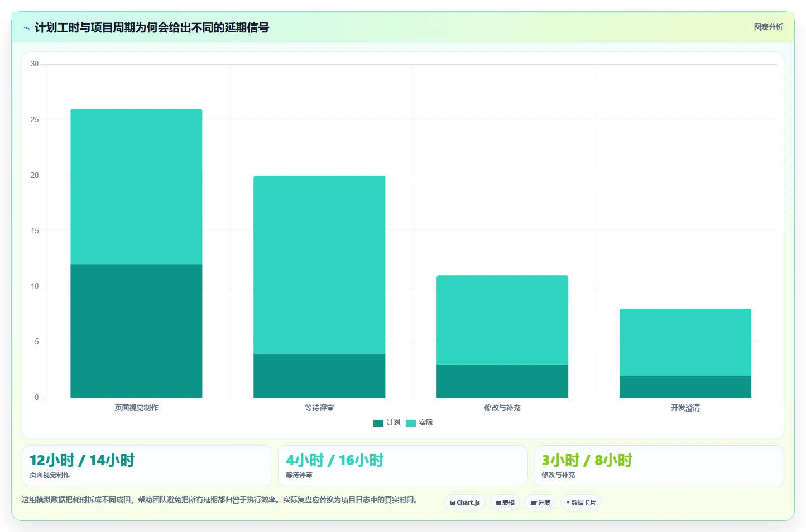Click the 修改与补充 caption in third stat card
This screenshot has height=532, width=806.
pos(558,475)
